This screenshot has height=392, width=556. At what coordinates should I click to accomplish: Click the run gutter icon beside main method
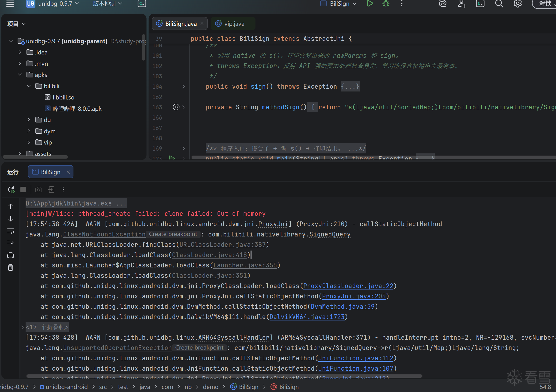click(172, 158)
